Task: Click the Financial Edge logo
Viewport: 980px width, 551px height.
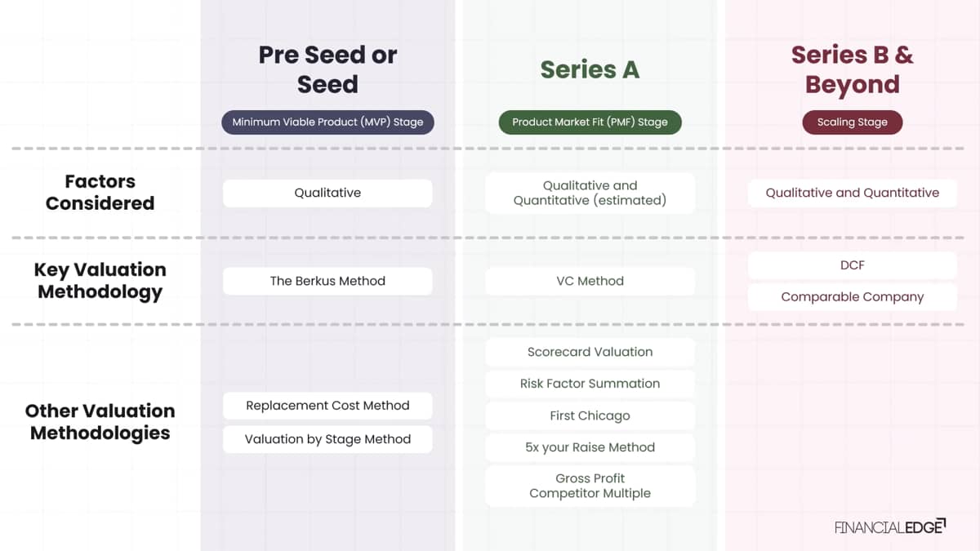Action: (889, 527)
